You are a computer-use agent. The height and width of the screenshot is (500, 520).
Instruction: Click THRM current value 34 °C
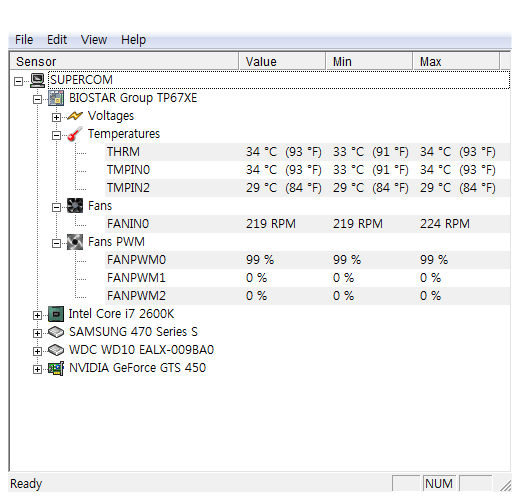pyautogui.click(x=284, y=152)
